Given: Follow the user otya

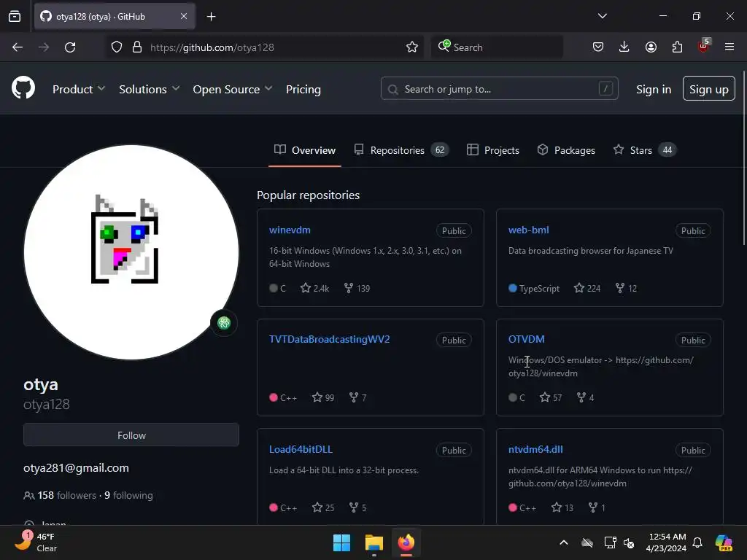Looking at the screenshot, I should (131, 435).
